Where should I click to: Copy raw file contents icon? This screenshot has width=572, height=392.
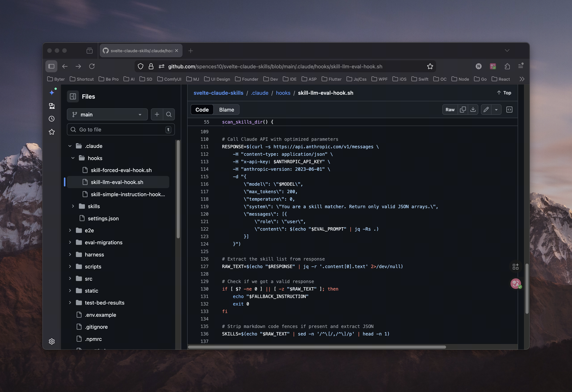[463, 109]
